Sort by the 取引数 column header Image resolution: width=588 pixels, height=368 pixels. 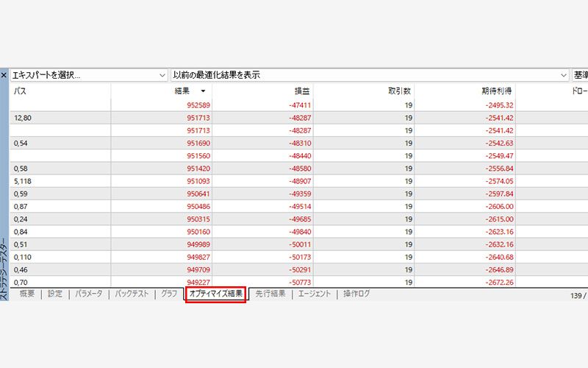(x=363, y=91)
